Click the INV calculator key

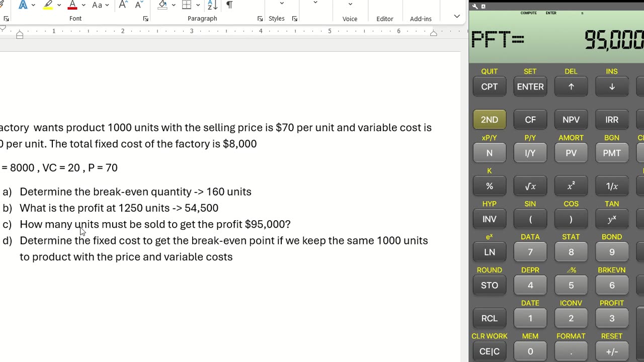490,219
